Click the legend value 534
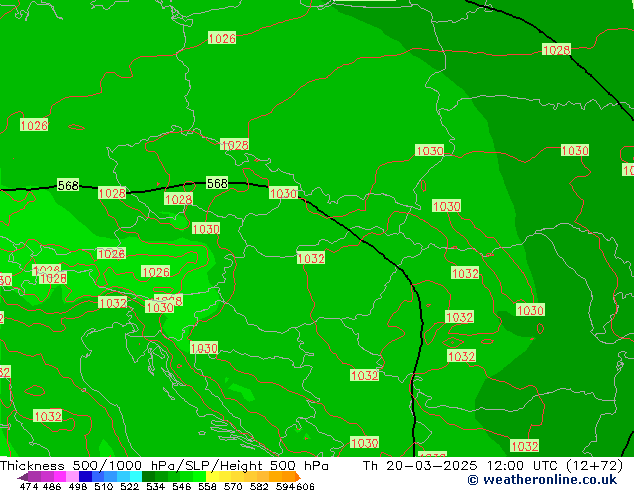 (x=155, y=486)
